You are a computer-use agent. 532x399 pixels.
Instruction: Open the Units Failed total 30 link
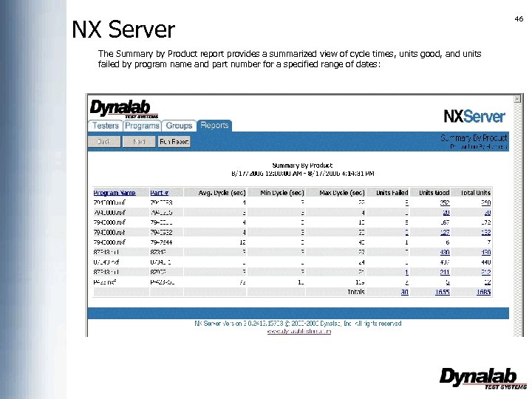coord(404,292)
